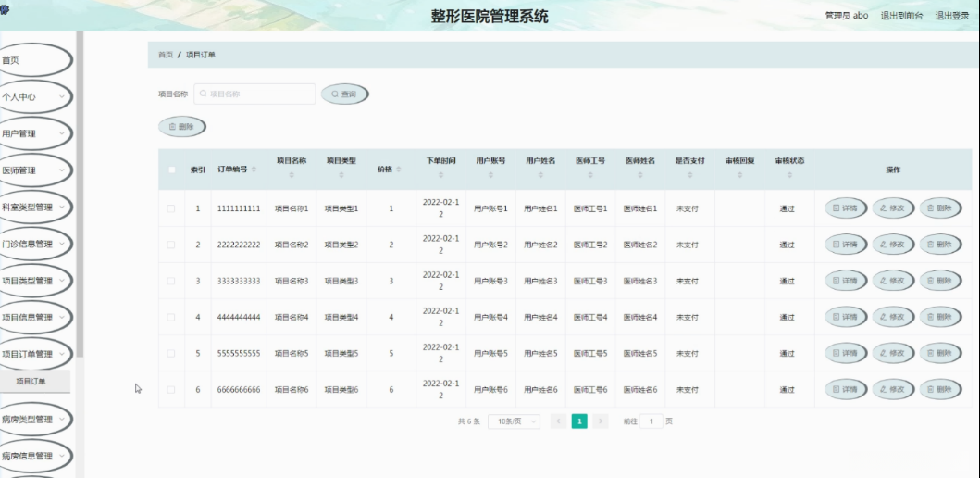Open the 首页 sidebar menu item

(35, 60)
